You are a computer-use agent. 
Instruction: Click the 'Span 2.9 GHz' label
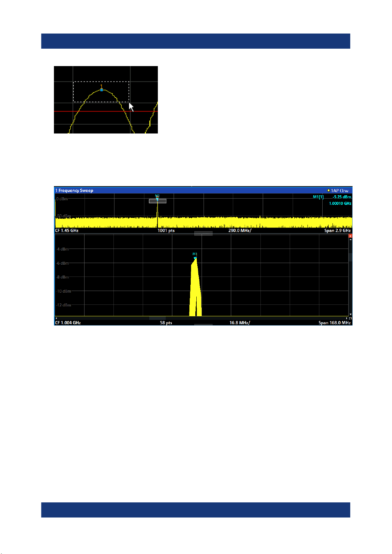click(x=337, y=230)
